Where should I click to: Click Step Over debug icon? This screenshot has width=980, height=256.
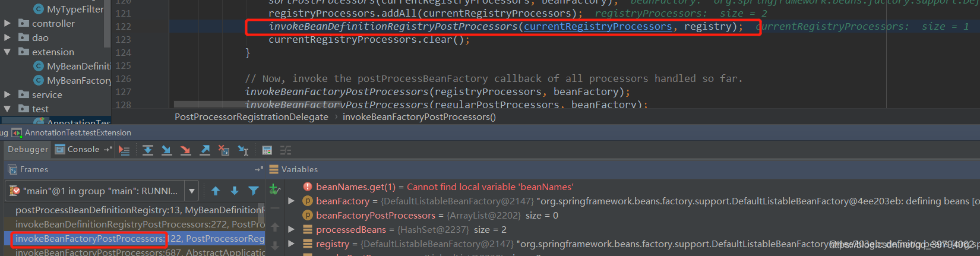(x=148, y=150)
